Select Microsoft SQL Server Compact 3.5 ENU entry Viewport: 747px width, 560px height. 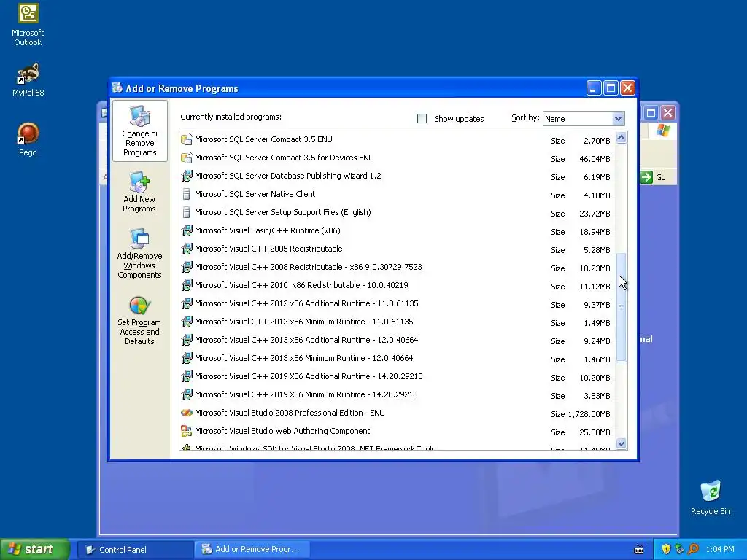[398, 139]
